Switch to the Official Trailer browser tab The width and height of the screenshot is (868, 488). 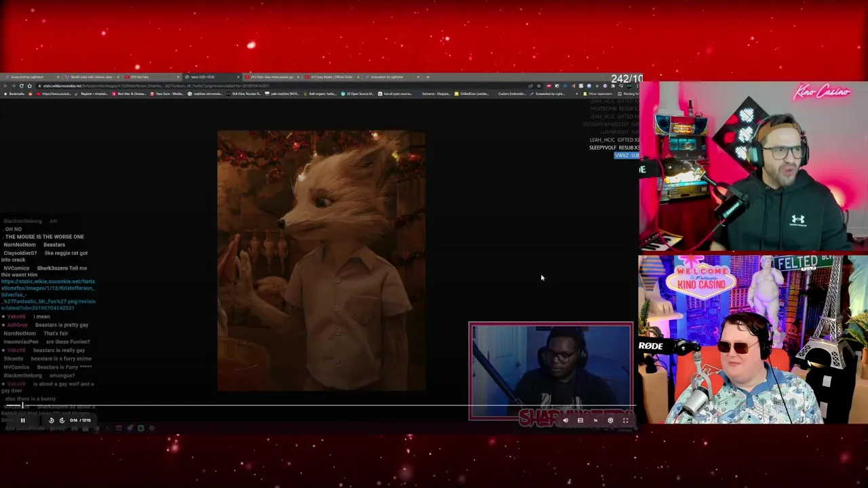[332, 77]
